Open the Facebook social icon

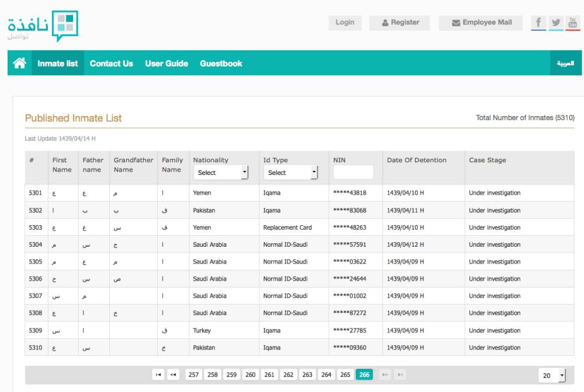(x=538, y=23)
